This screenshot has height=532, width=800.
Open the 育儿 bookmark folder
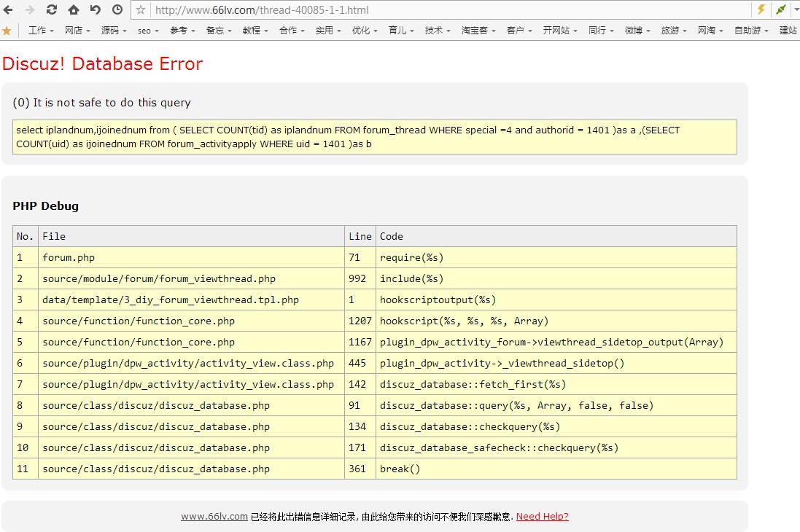[401, 31]
